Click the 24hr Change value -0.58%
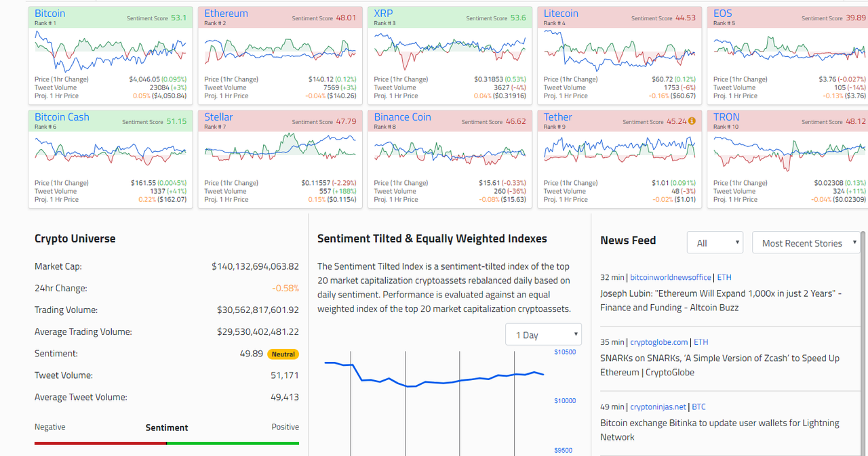Image resolution: width=868 pixels, height=456 pixels. (x=285, y=288)
